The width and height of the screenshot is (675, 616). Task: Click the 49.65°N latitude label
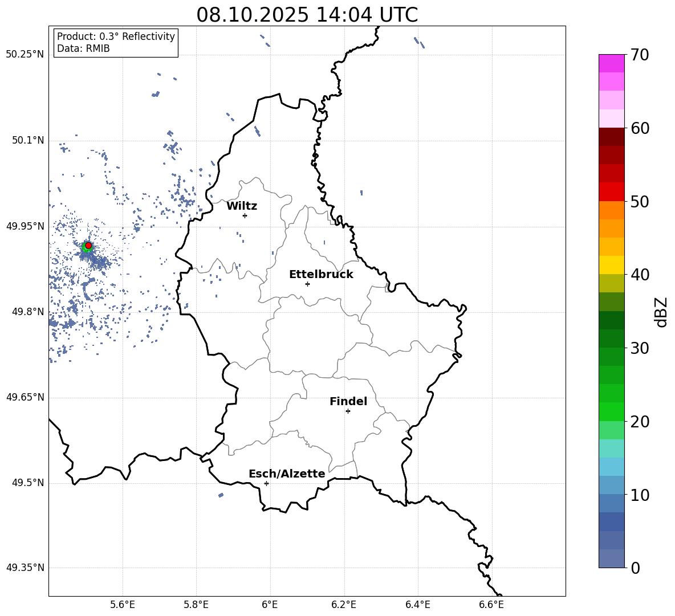pos(25,397)
